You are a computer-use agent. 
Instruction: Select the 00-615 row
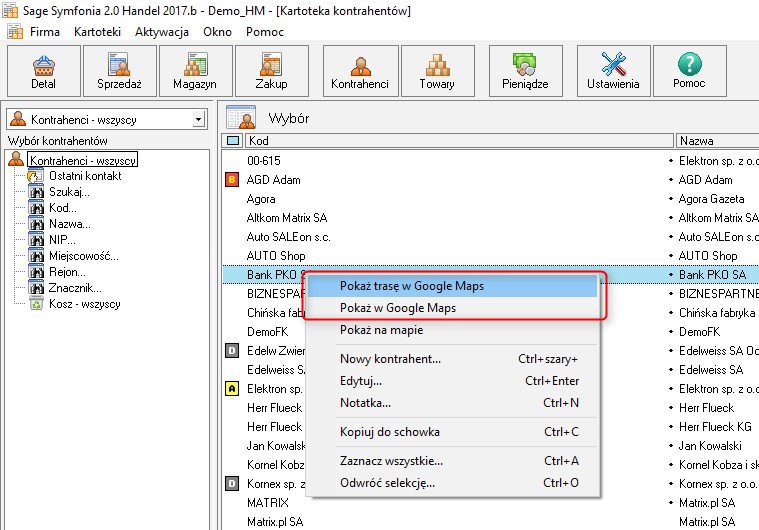tap(490, 161)
